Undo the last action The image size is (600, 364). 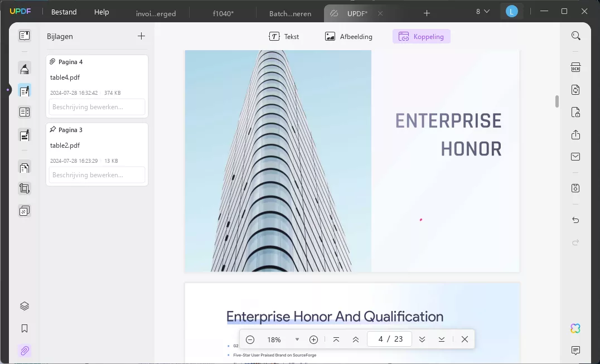[576, 220]
